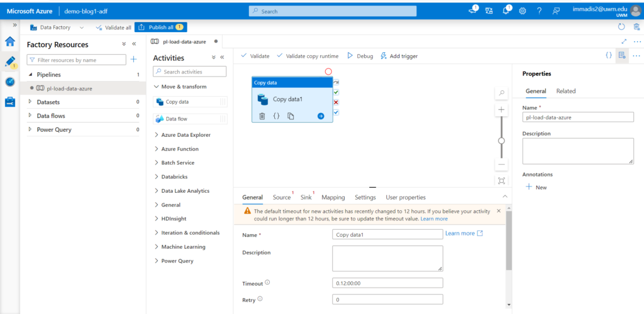Click the discard all trash icon
644x314 pixels.
point(636,27)
